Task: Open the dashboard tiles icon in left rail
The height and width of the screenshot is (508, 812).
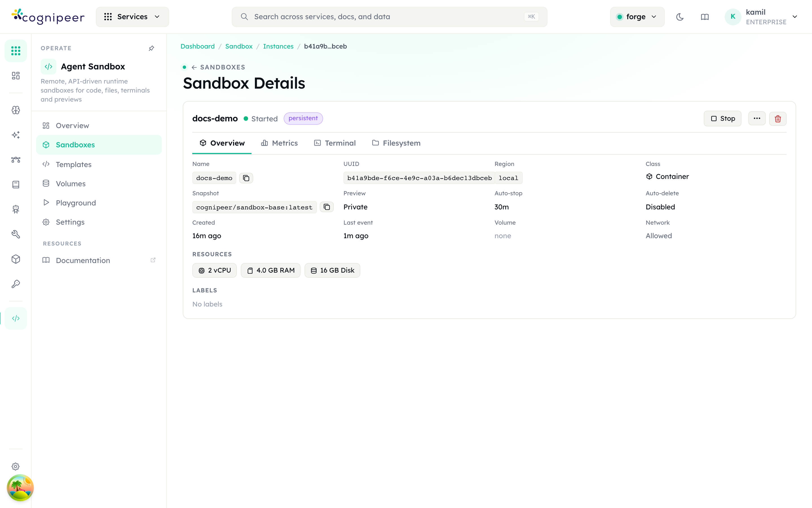Action: (x=16, y=76)
